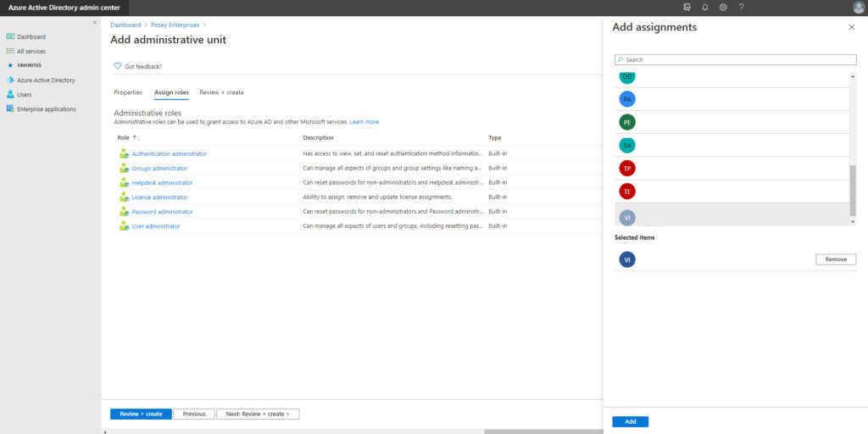Viewport: 868px width, 434px height.
Task: Click the Type column header
Action: tap(494, 137)
